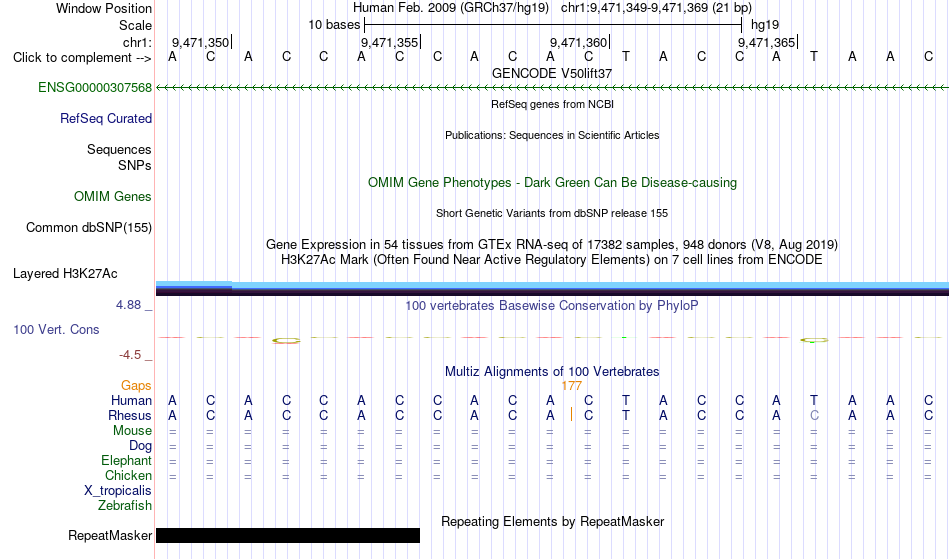Click the Common dbSNP(155) track label
The height and width of the screenshot is (559, 950).
pos(88,228)
